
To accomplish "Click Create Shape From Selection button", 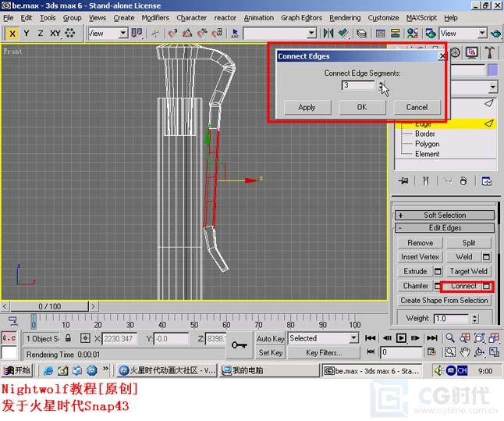I will pyautogui.click(x=444, y=300).
